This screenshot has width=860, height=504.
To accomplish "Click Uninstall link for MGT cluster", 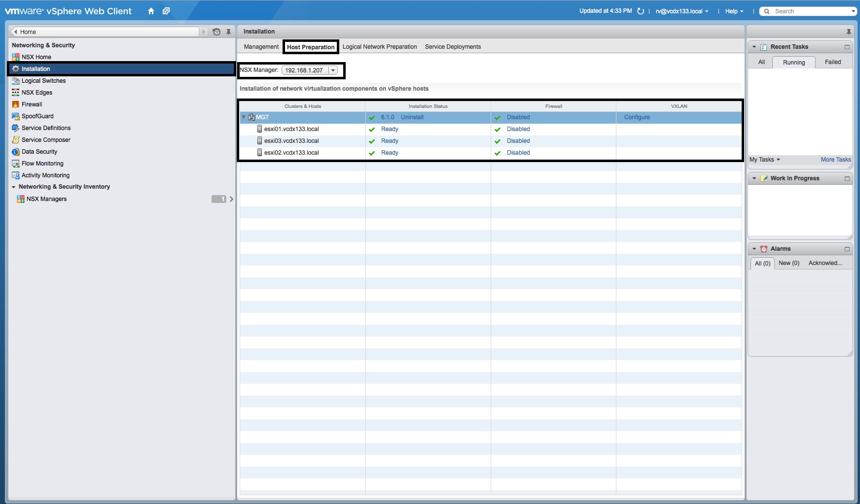I will (x=412, y=117).
